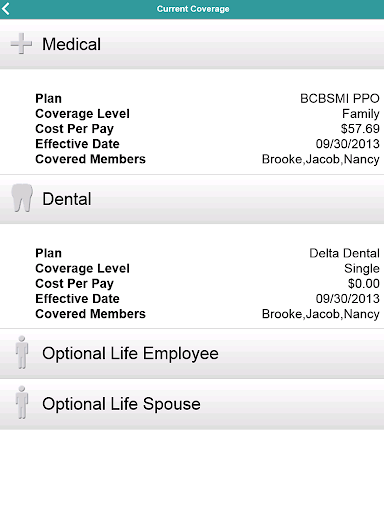Select the BCBSMI PPO plan value
The image size is (384, 512).
[x=340, y=98]
